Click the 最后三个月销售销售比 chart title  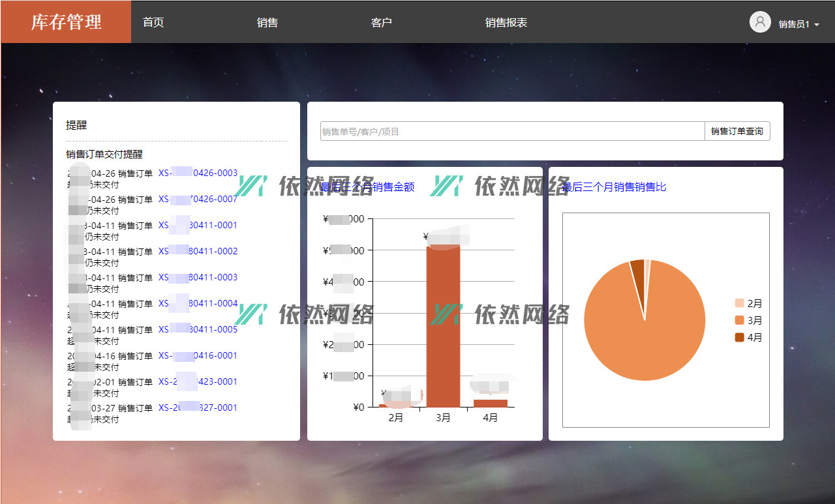pyautogui.click(x=614, y=187)
